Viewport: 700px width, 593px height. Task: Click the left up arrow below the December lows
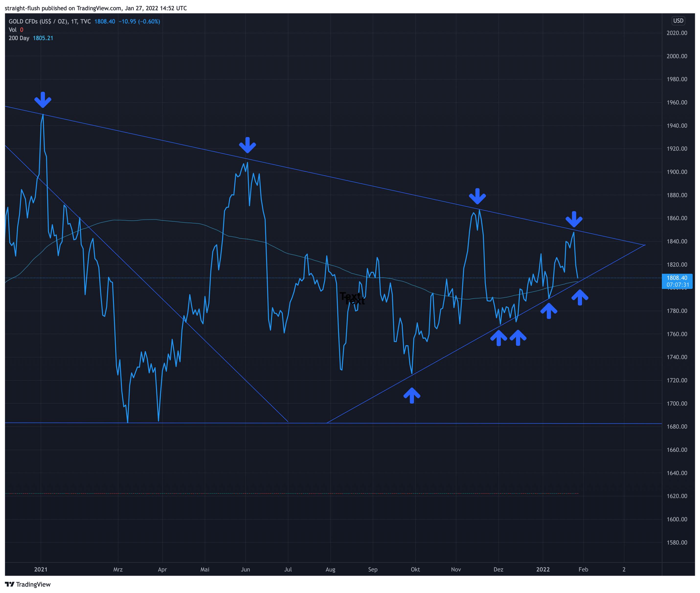pos(498,338)
